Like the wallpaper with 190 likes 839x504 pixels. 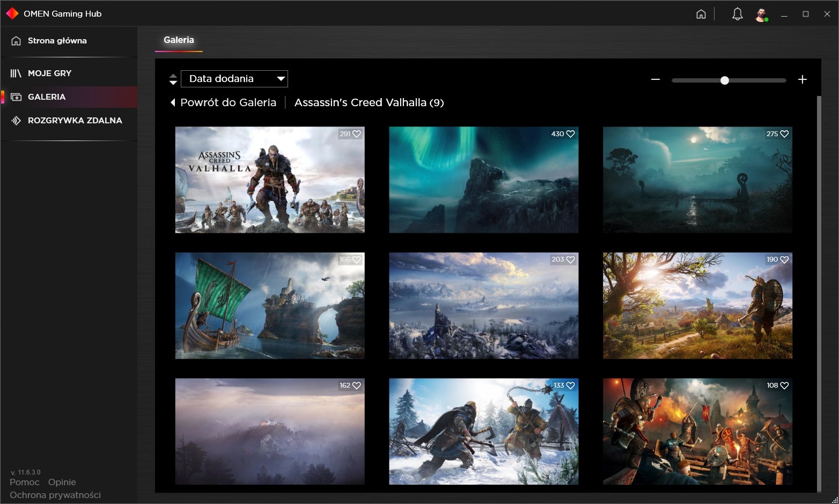[x=784, y=260]
